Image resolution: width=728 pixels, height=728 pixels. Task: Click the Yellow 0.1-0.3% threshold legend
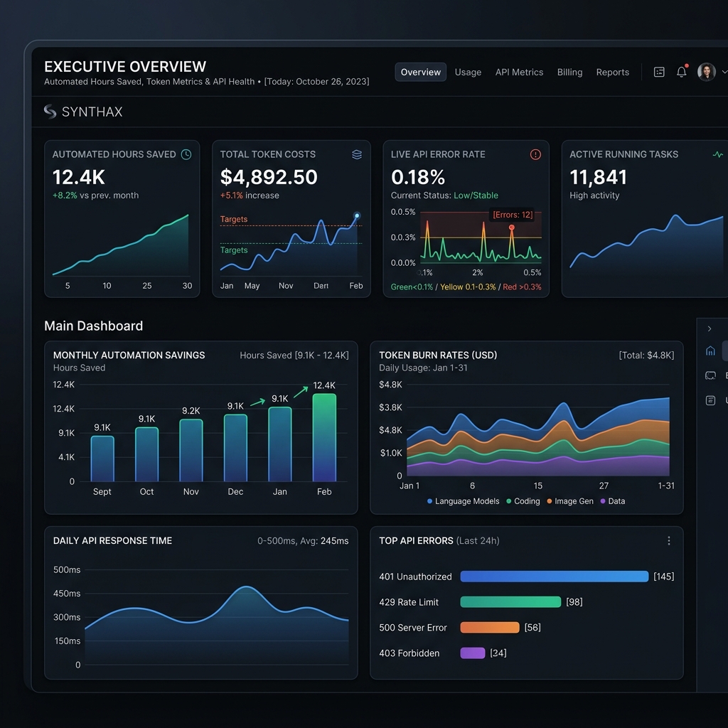click(468, 287)
